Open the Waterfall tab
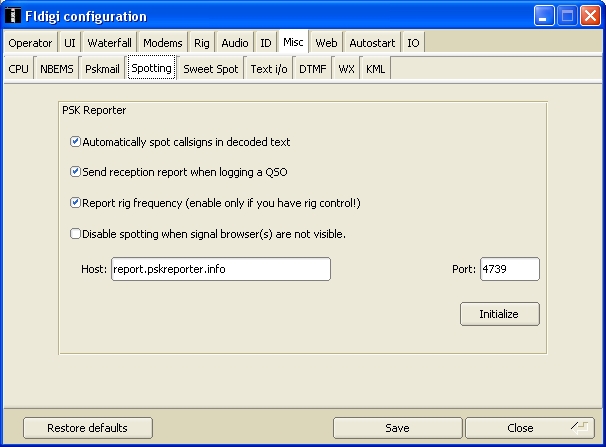606x447 pixels. coord(109,43)
